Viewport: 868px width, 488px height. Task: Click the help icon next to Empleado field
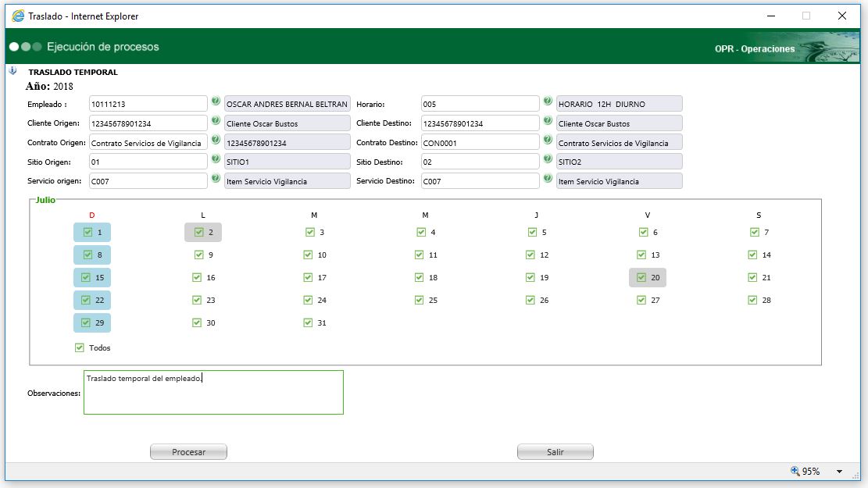pos(215,102)
